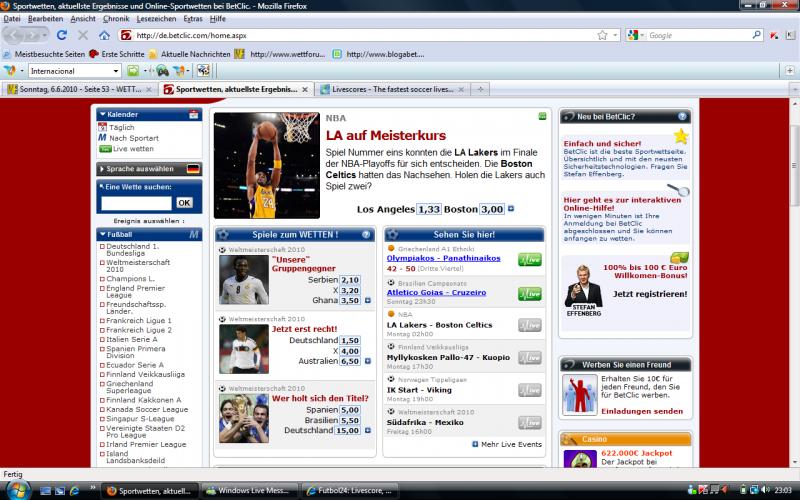Click the plus icon beside Boston 3,00 odds
This screenshot has width=800, height=500.
coord(511,209)
